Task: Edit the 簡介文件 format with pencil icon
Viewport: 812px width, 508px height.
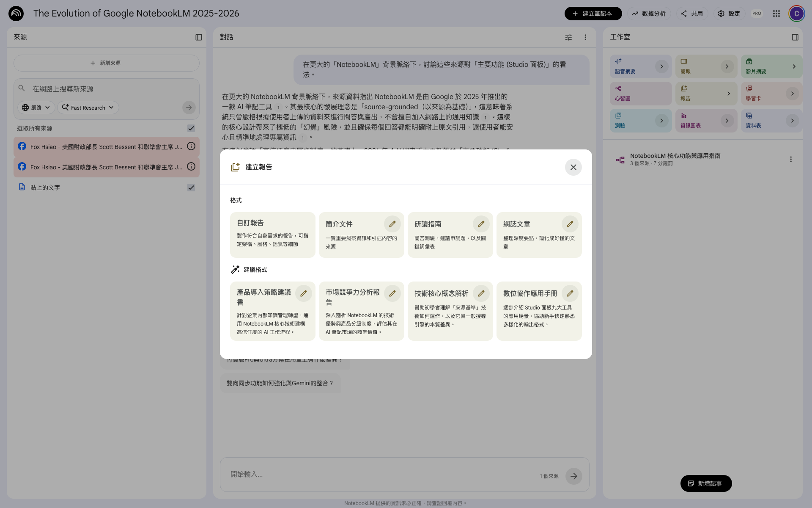Action: pyautogui.click(x=392, y=224)
